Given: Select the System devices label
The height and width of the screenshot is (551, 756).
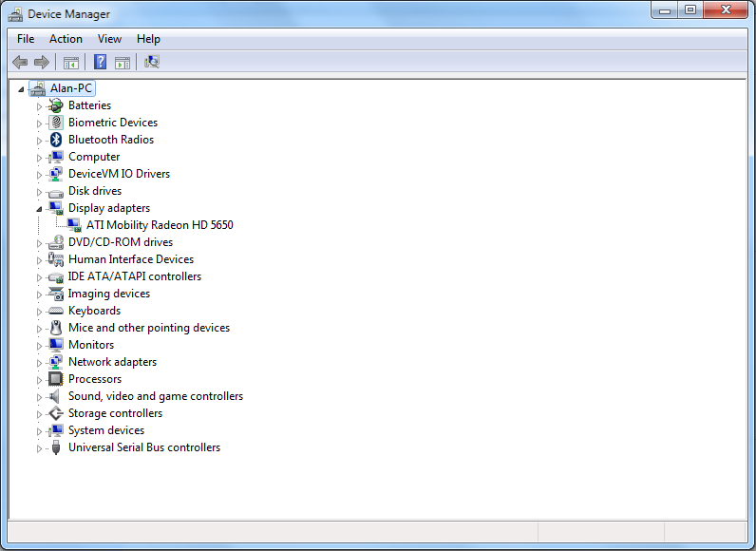Looking at the screenshot, I should pyautogui.click(x=106, y=430).
